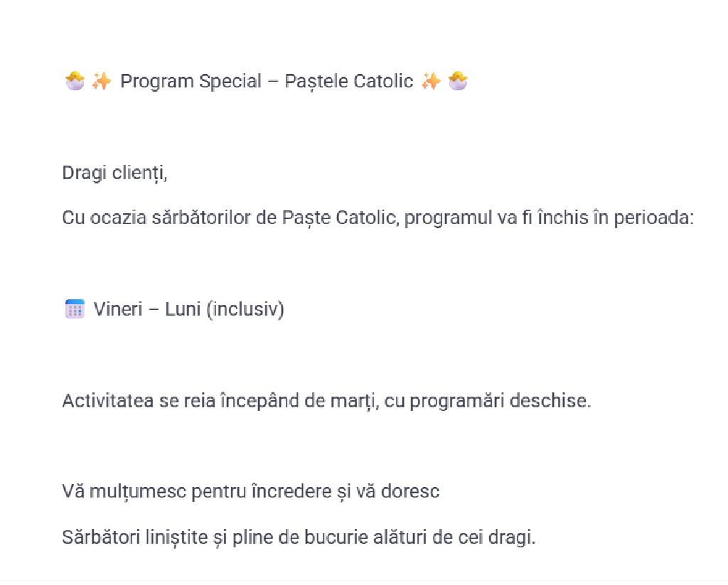Click the closing line Sărbători liniștite
This screenshot has height=585, width=728.
coord(299,537)
